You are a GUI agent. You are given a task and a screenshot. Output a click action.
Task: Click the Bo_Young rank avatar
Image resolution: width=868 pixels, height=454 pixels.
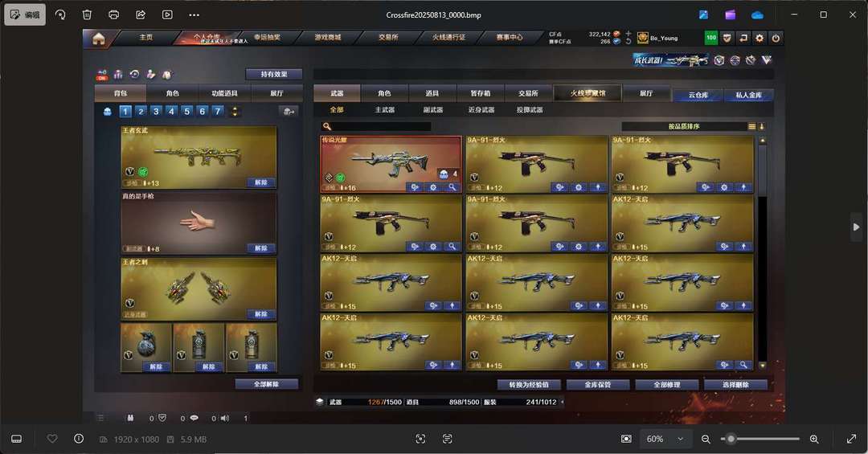(643, 39)
